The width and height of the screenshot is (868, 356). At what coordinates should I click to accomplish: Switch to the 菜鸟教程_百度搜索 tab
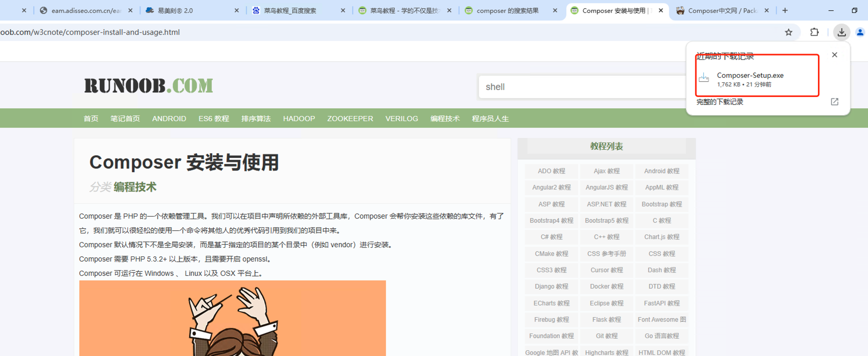pos(298,10)
